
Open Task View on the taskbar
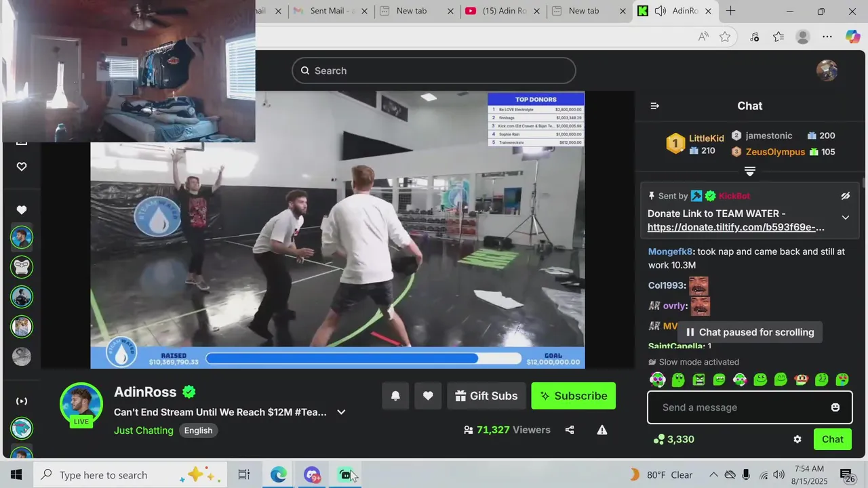click(244, 475)
